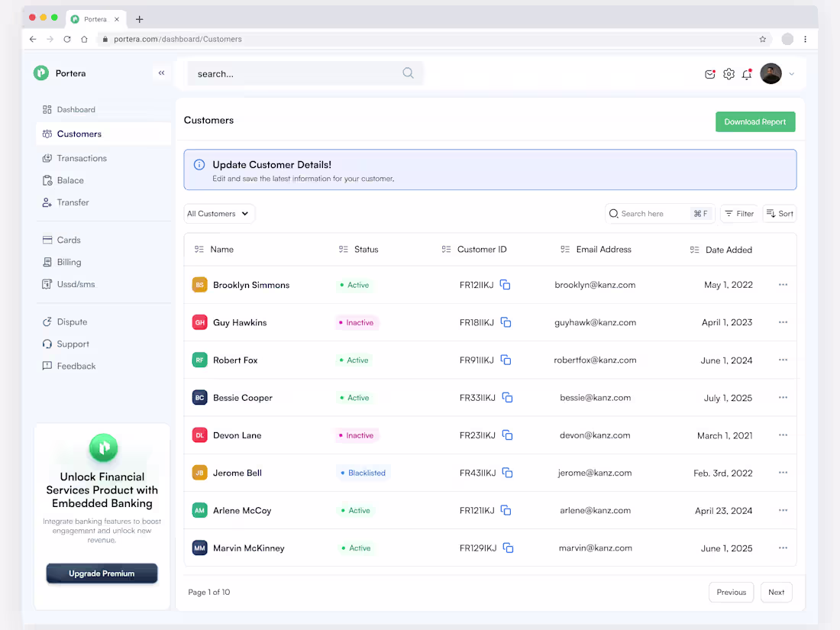Image resolution: width=840 pixels, height=630 pixels.
Task: Click the browser address bar
Action: coord(434,39)
